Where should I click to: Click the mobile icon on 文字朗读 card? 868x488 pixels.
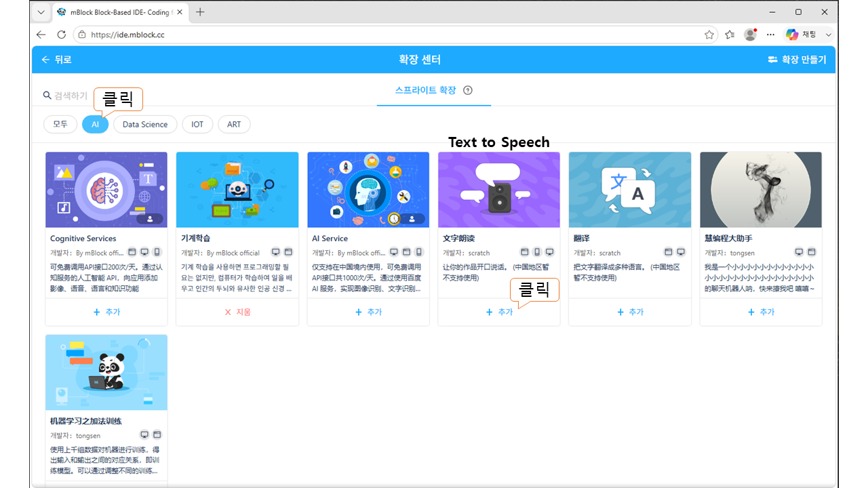[x=537, y=252]
